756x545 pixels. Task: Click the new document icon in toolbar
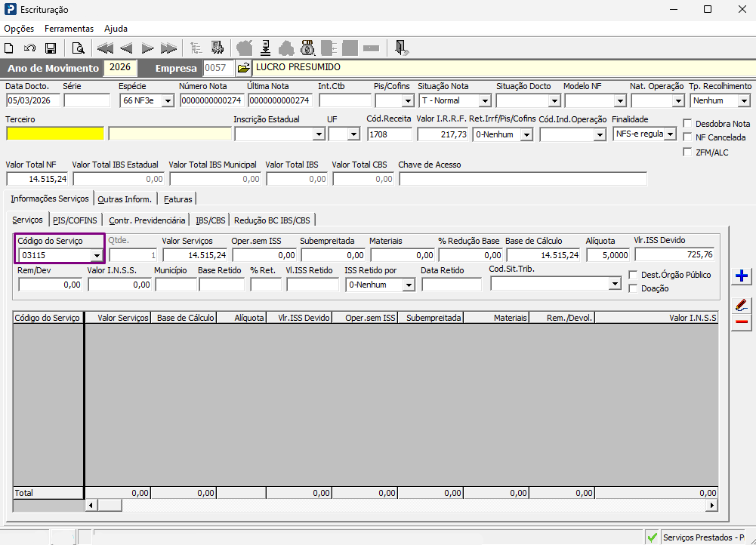(x=8, y=48)
